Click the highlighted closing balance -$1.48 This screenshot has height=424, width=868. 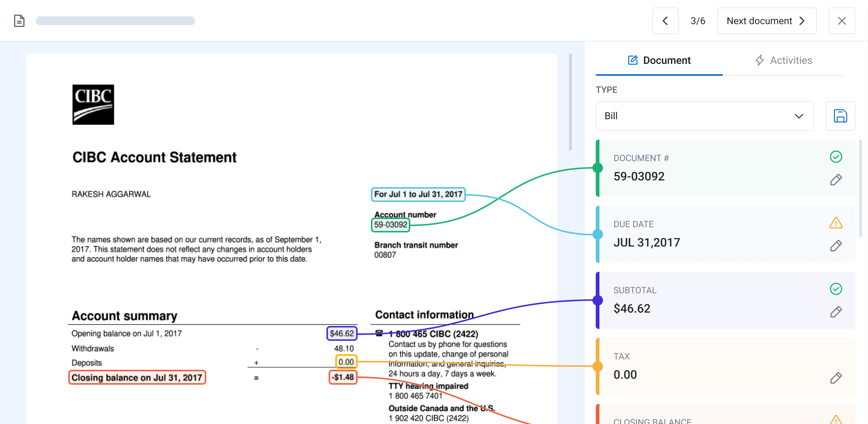(x=343, y=377)
